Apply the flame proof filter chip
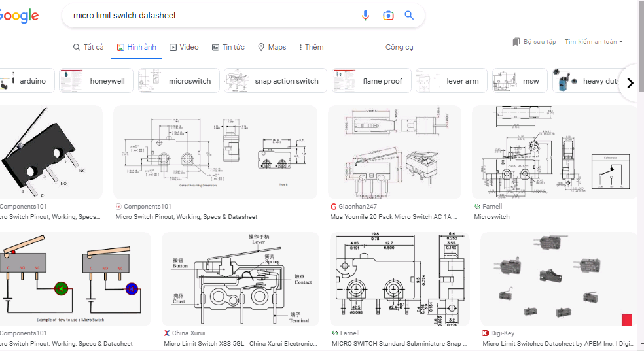The height and width of the screenshot is (351, 644). pyautogui.click(x=372, y=81)
